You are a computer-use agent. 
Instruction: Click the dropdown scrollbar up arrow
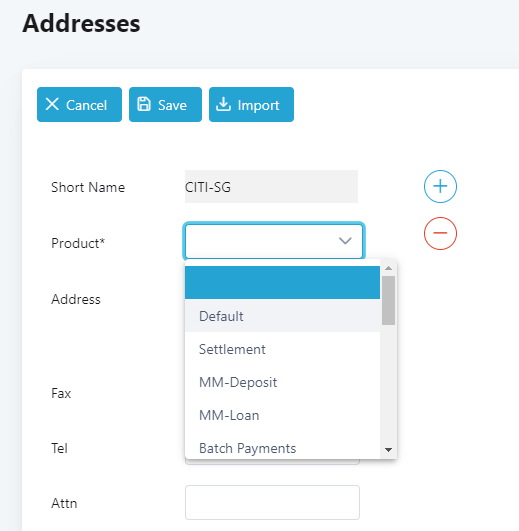coord(388,268)
